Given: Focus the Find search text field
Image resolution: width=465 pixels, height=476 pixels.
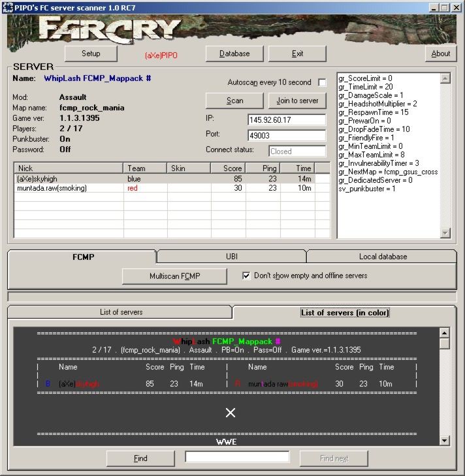Looking at the screenshot, I should [237, 457].
